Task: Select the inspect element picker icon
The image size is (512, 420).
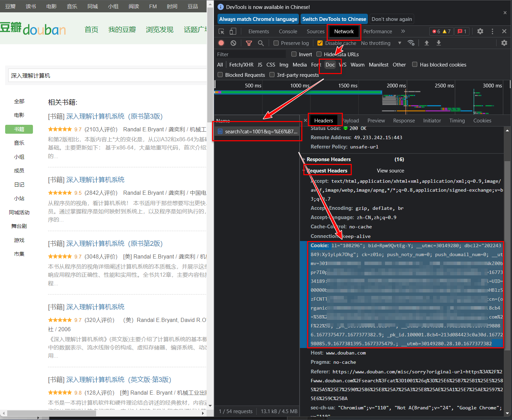Action: point(221,32)
